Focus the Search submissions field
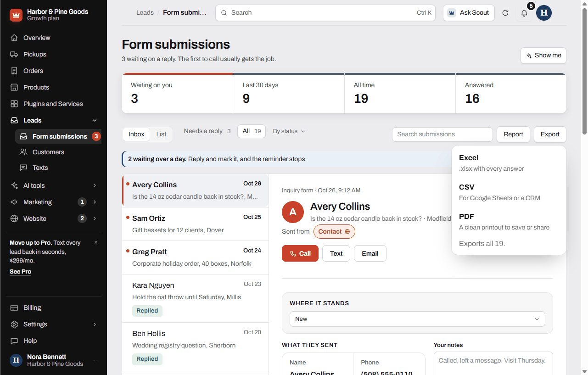This screenshot has height=375, width=588. (442, 134)
